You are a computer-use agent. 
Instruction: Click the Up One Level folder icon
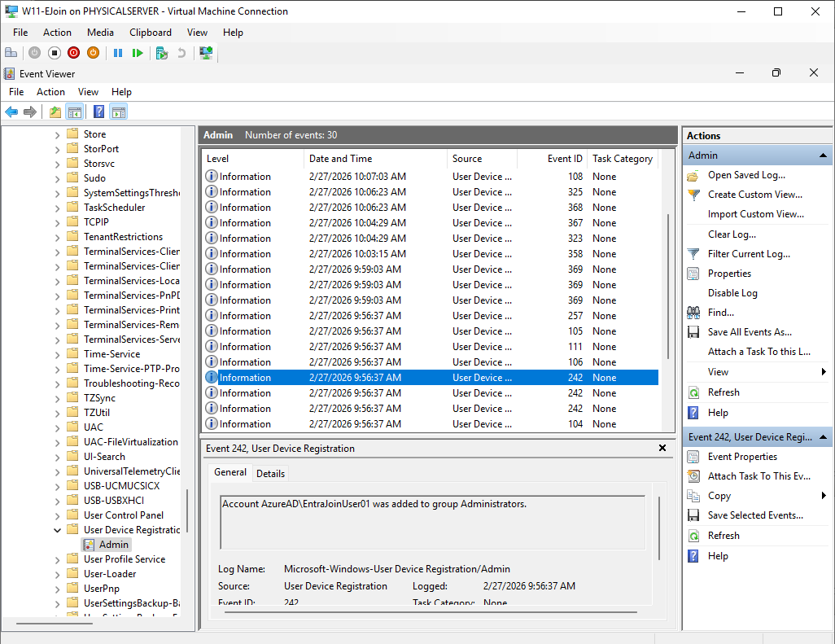coord(55,112)
